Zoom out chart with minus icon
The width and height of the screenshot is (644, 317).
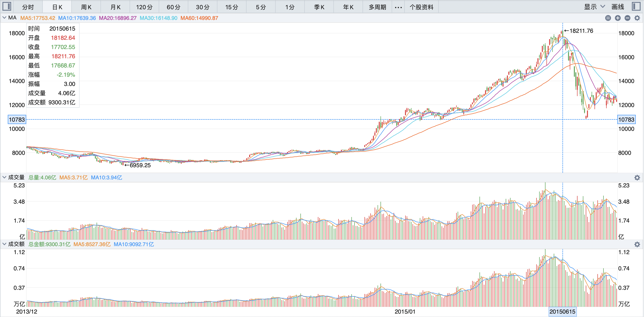click(627, 18)
